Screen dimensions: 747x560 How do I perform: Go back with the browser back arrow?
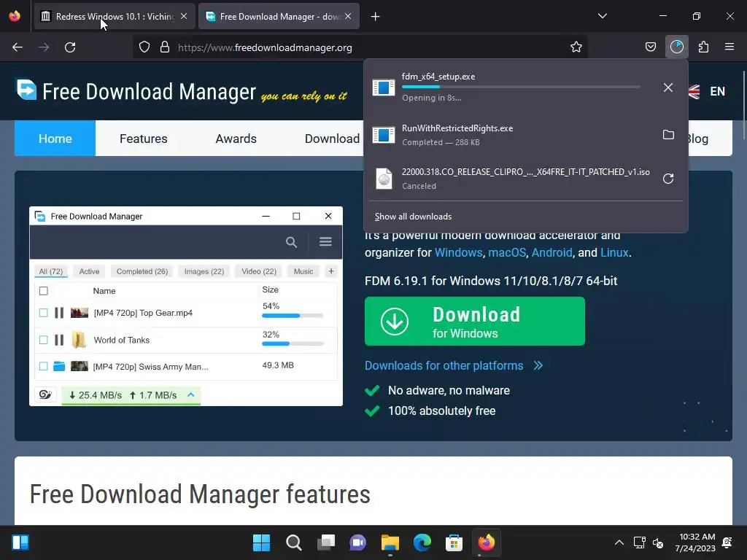[18, 47]
